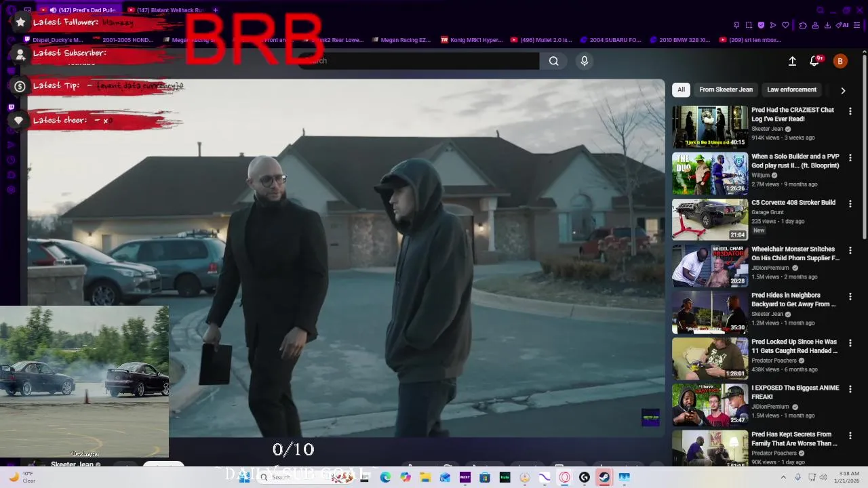The image size is (868, 488).
Task: Open options for Wheelchair Monster Snitches video
Action: pos(850,250)
